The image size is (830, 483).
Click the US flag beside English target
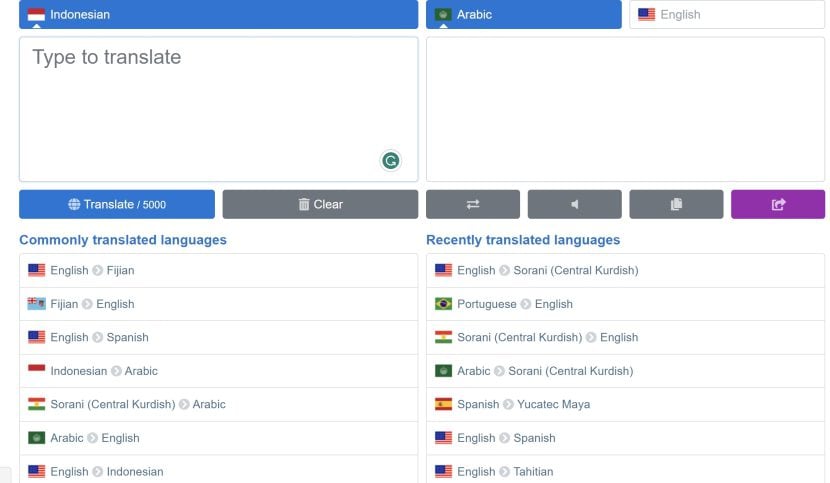[646, 14]
